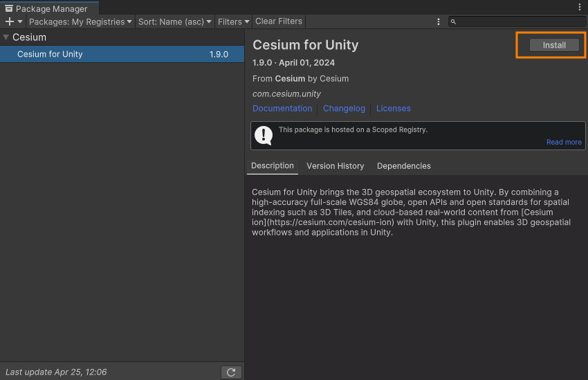The height and width of the screenshot is (380, 588).
Task: Click the refresh package list icon
Action: tap(231, 372)
